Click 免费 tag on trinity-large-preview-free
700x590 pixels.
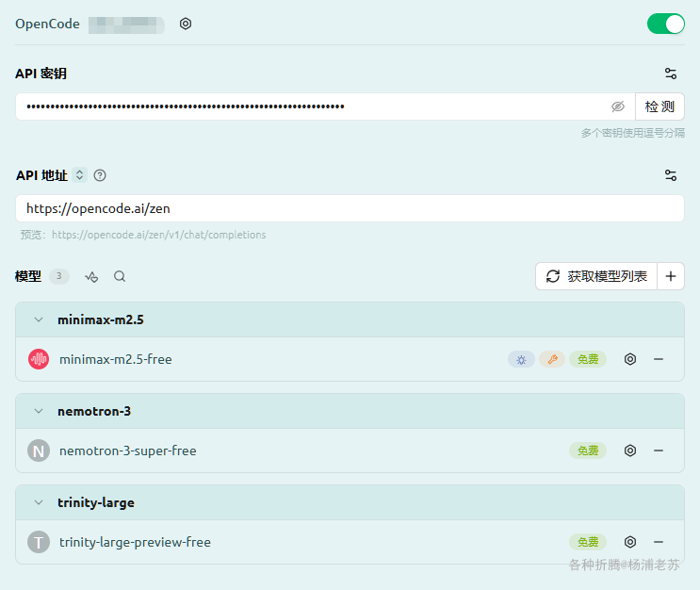[x=588, y=542]
